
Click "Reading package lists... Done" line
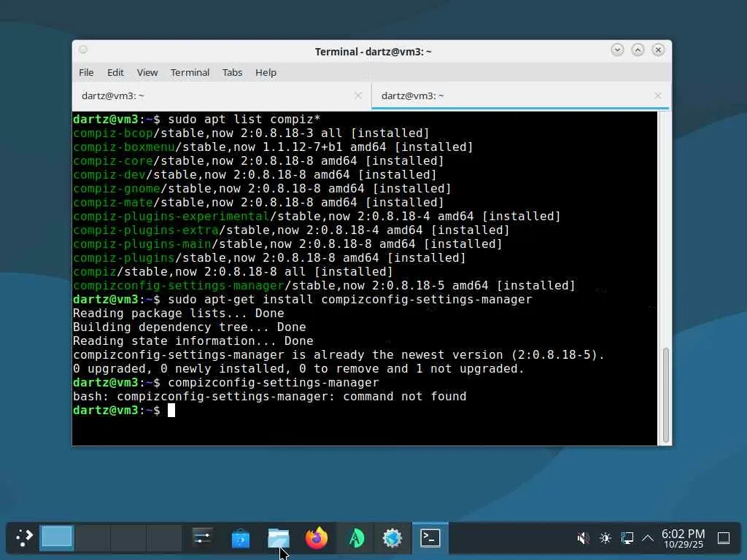coord(178,313)
